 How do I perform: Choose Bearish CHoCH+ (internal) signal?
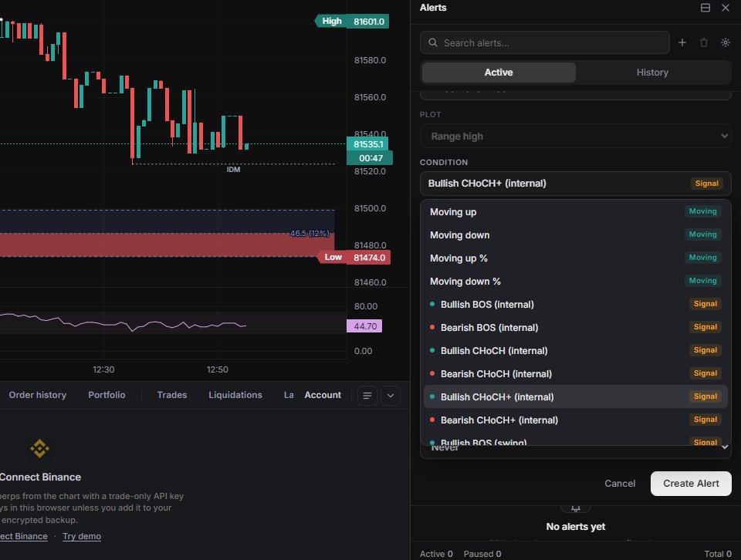coord(576,420)
